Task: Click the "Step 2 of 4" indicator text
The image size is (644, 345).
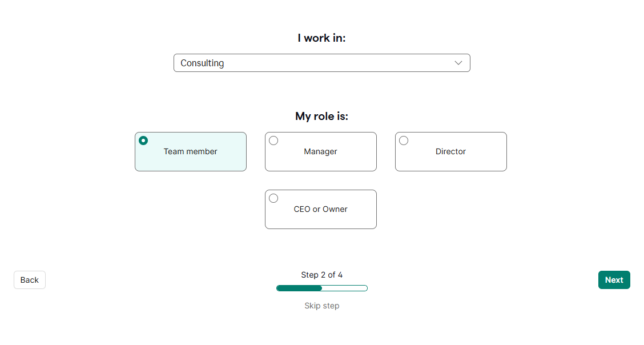Action: 322,275
